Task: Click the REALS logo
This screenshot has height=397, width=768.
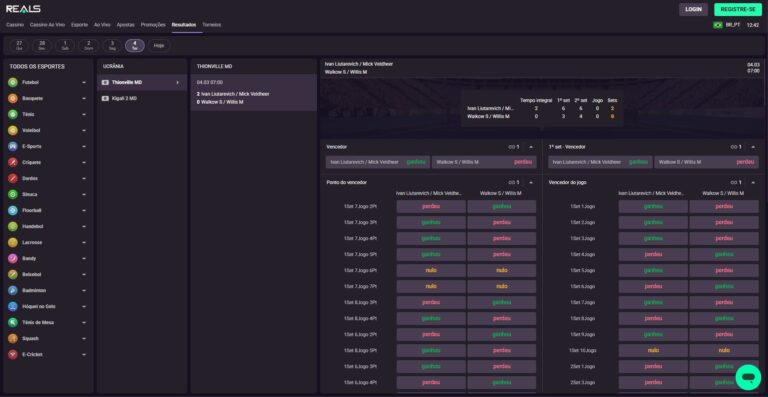Action: tap(23, 9)
